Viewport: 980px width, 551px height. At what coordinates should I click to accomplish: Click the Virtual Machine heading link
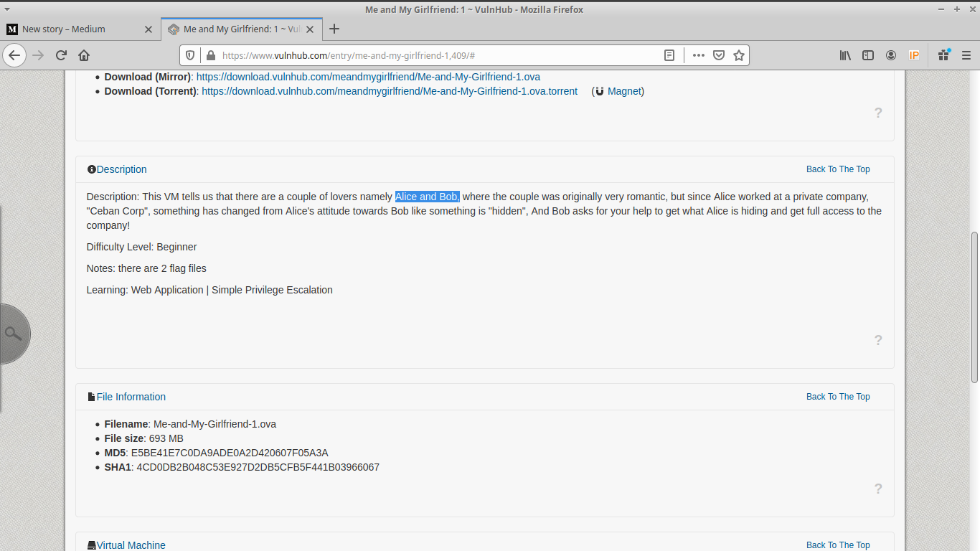tap(131, 545)
